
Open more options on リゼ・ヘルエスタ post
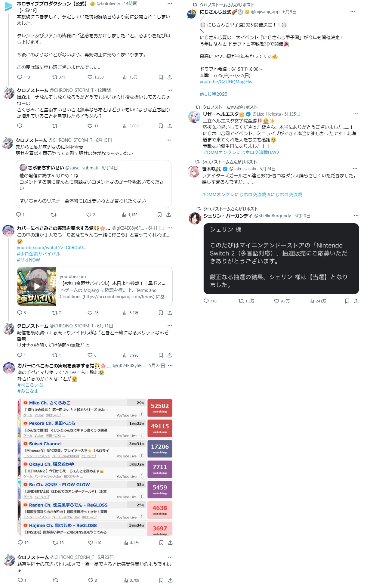click(x=356, y=114)
